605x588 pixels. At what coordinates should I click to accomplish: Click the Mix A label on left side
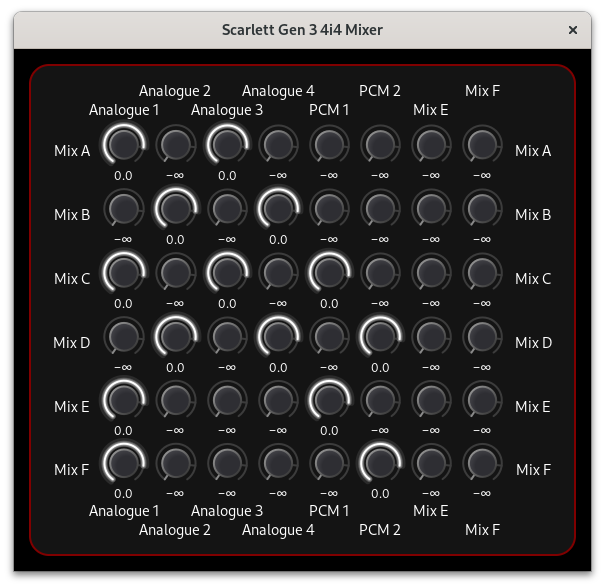pyautogui.click(x=72, y=151)
